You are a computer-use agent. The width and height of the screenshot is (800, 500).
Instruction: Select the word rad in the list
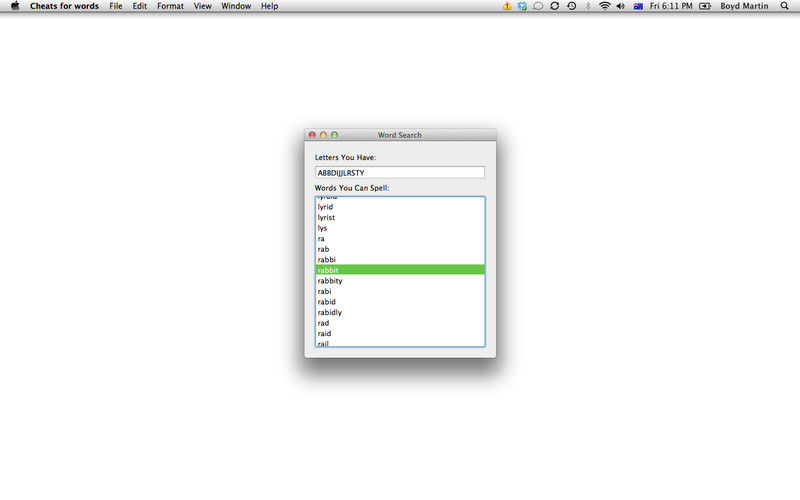coord(399,323)
